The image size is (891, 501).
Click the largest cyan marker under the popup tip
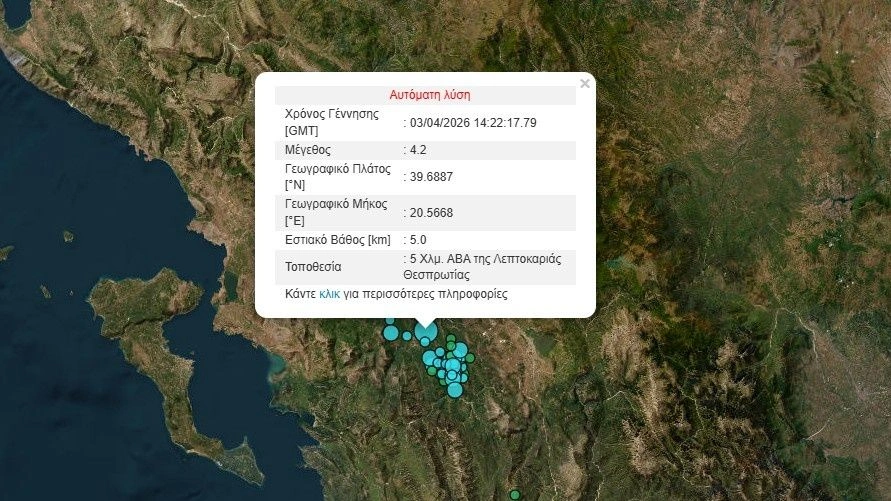(x=427, y=332)
